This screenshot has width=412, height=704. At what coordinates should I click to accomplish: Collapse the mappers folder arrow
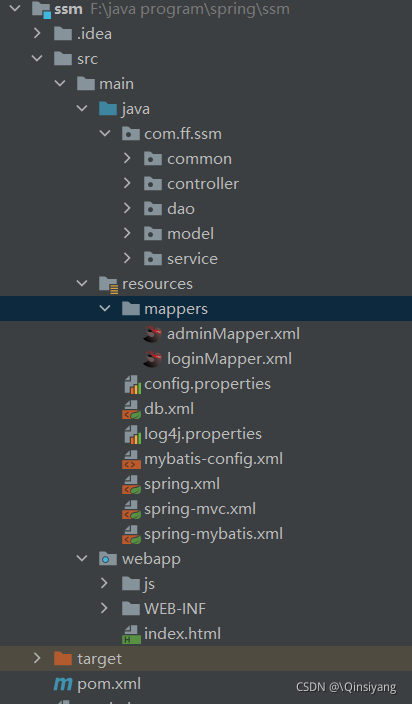tap(105, 308)
